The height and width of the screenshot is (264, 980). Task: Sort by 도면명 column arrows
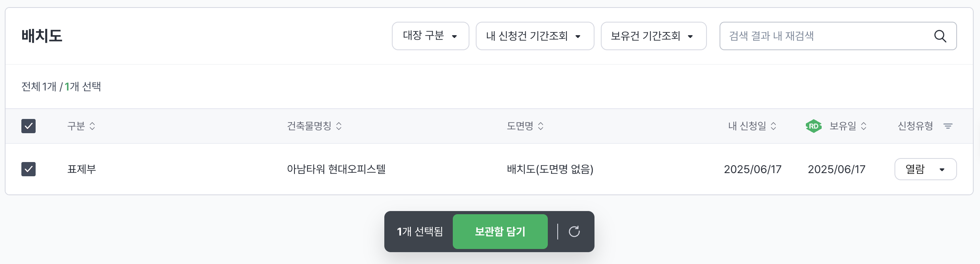point(541,126)
